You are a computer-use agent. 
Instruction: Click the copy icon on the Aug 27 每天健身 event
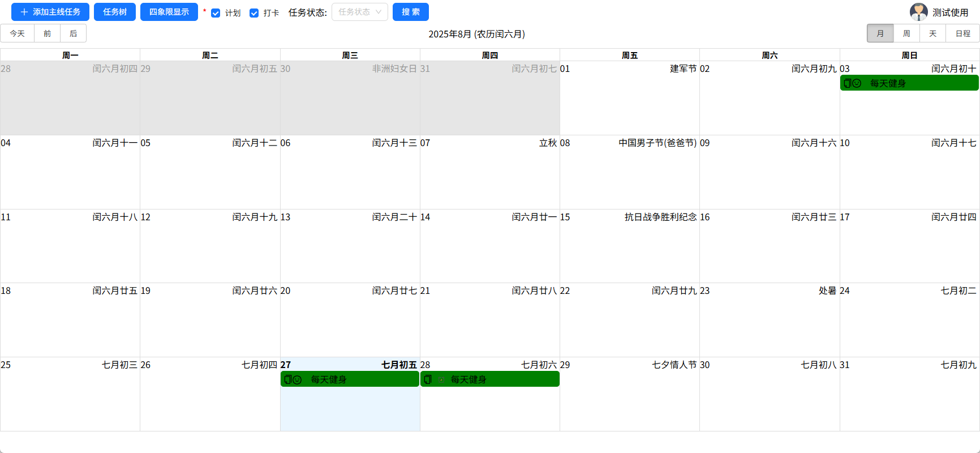[287, 379]
